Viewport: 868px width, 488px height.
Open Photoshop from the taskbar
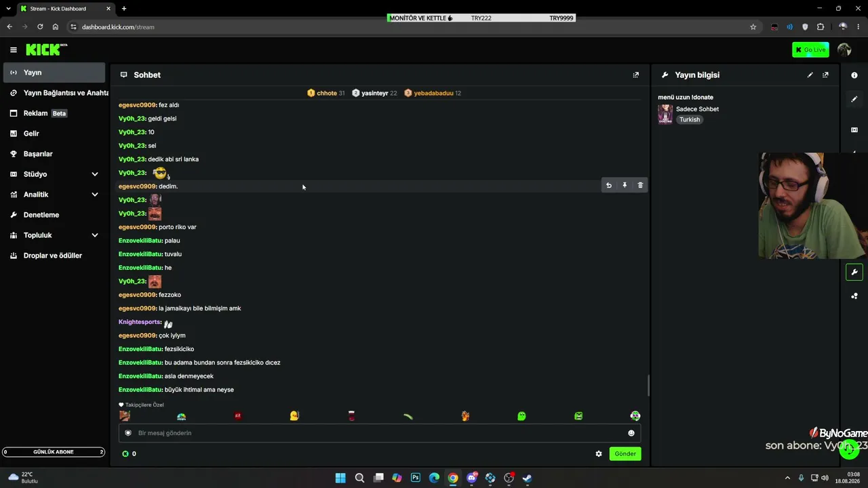pos(416,478)
